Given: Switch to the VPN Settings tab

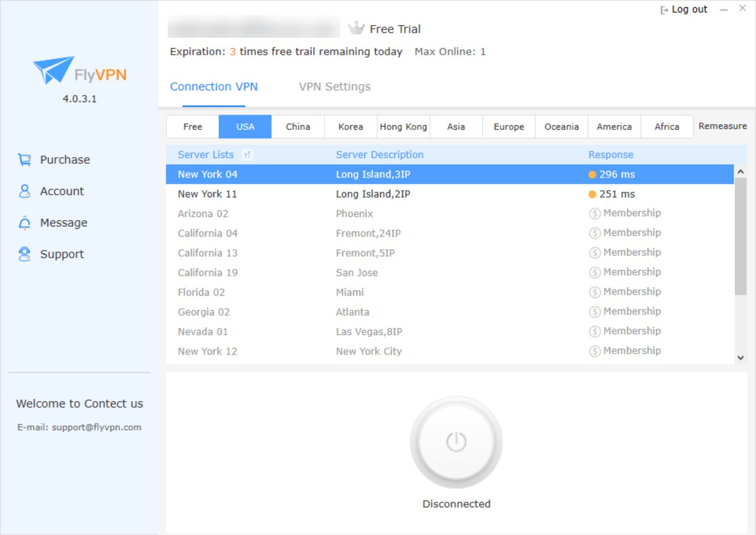Looking at the screenshot, I should coord(334,87).
